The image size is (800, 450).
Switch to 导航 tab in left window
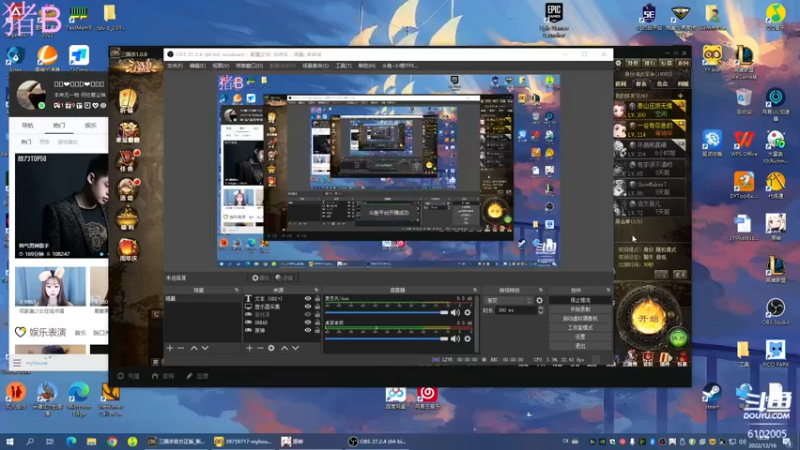coord(28,126)
